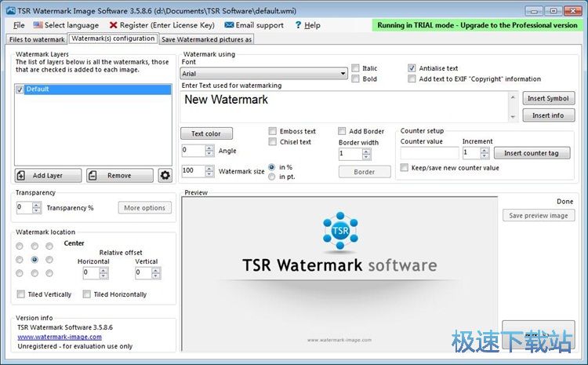Enable Bold checkbox
The width and height of the screenshot is (588, 365).
click(355, 78)
